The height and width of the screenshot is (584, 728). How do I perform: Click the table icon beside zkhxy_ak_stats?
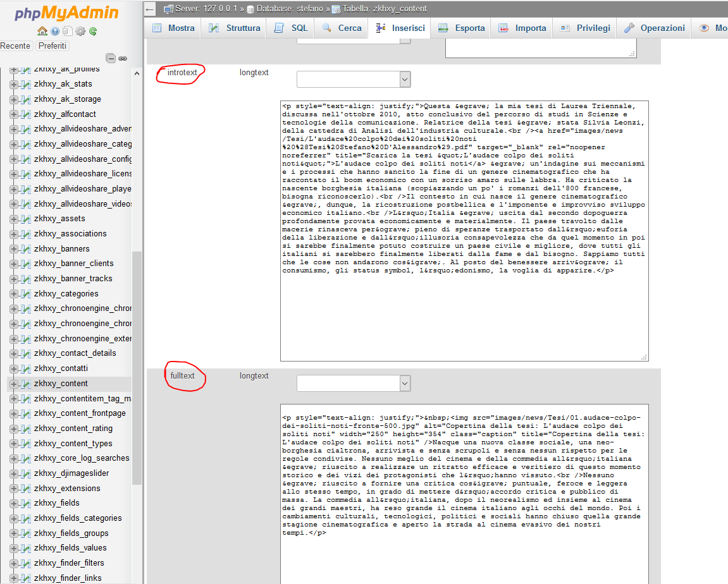coord(26,84)
